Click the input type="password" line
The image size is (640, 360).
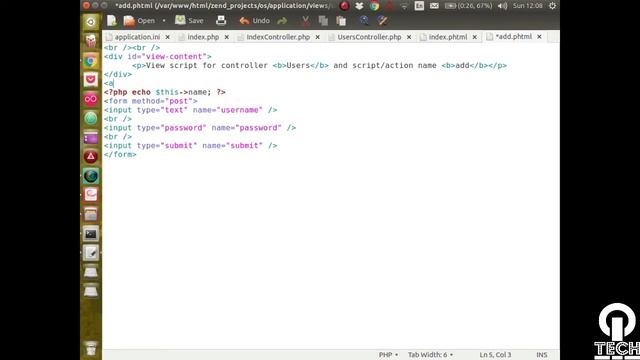coord(200,127)
